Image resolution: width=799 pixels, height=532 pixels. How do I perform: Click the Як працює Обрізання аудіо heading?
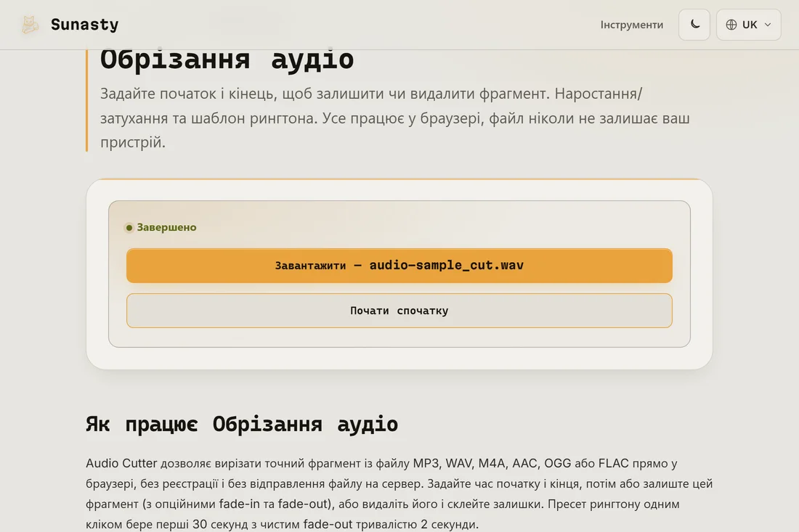[x=242, y=424]
